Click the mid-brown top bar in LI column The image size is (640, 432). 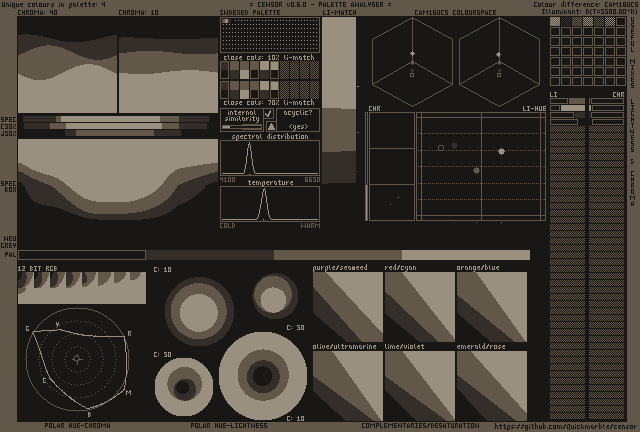pyautogui.click(x=577, y=101)
